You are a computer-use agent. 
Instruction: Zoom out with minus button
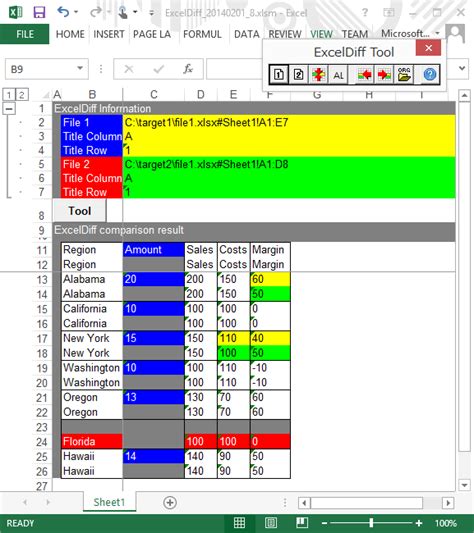tap(324, 523)
